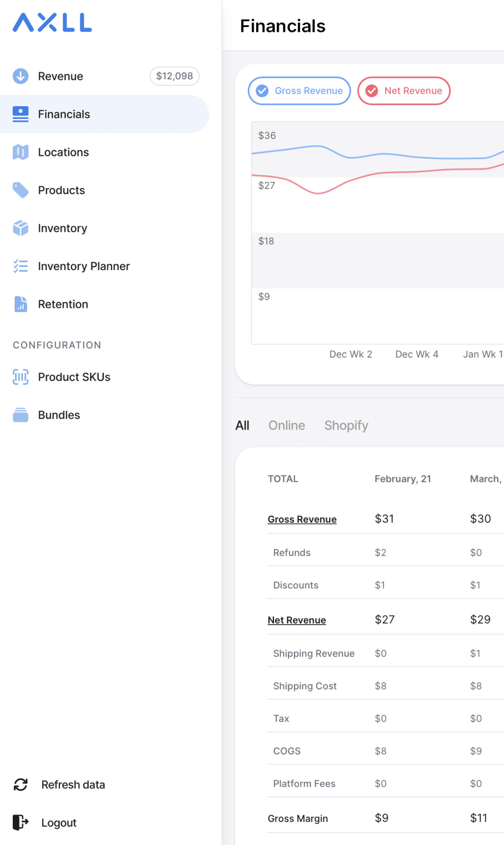Click the February, 21 column header
This screenshot has width=504, height=845.
click(x=403, y=479)
